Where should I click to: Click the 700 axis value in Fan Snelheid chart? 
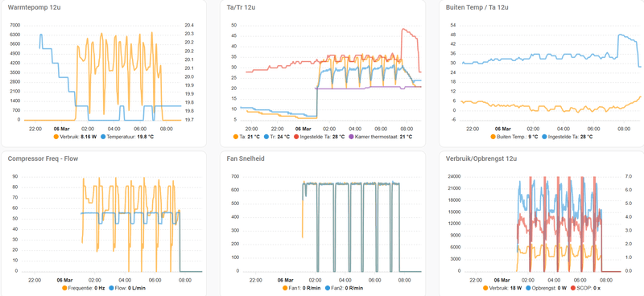[234, 176]
